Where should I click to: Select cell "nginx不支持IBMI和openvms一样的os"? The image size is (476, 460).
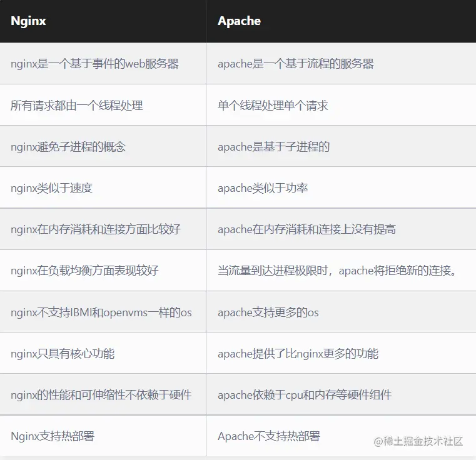pyautogui.click(x=103, y=312)
